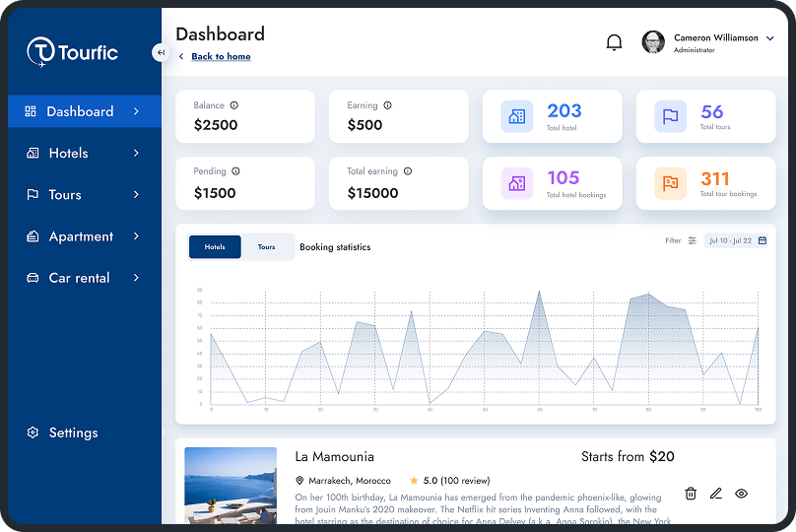Click the La Mamounia hotel thumbnail
This screenshot has width=796, height=532.
[231, 486]
